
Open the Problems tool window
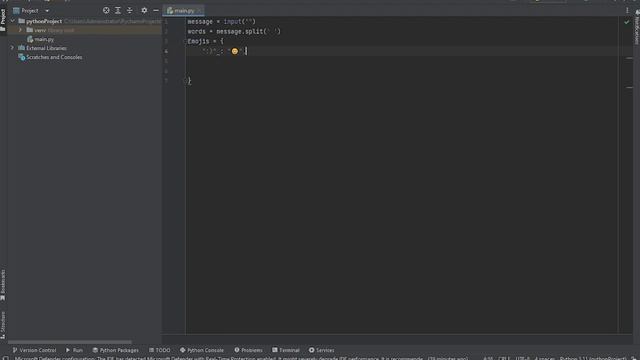[248, 350]
